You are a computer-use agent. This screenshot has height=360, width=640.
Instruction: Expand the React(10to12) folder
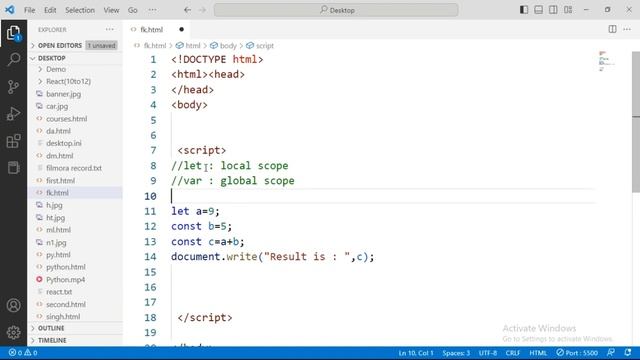(x=75, y=81)
